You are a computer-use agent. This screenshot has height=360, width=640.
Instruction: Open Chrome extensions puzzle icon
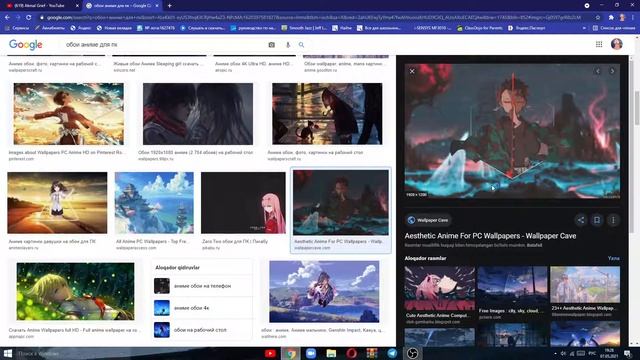(x=611, y=18)
